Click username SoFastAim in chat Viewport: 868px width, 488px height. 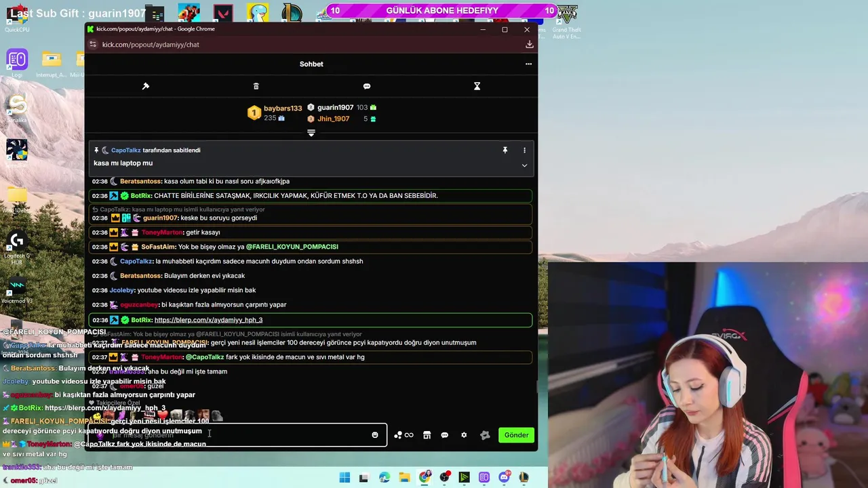pos(158,247)
